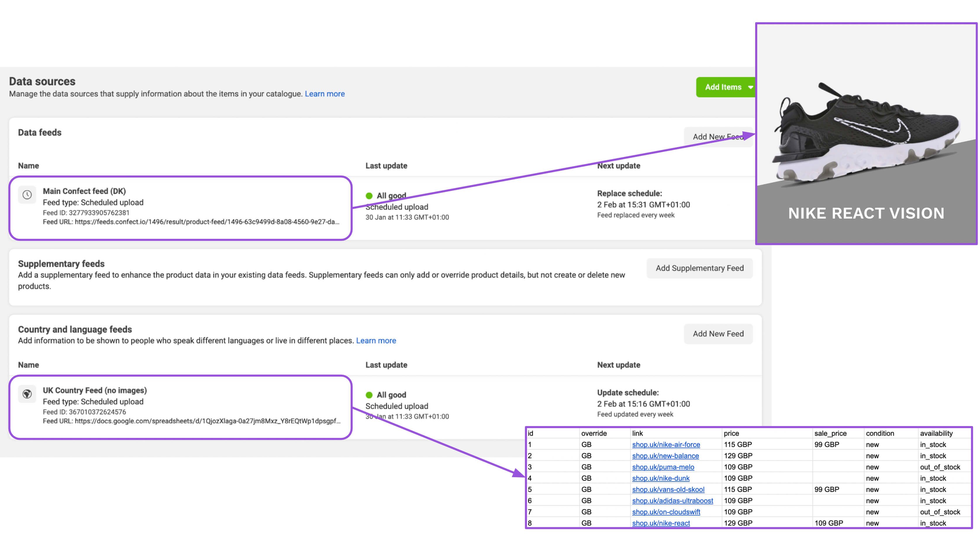980x536 pixels.
Task: Click 'Update schedule:' heading text
Action: pyautogui.click(x=628, y=392)
